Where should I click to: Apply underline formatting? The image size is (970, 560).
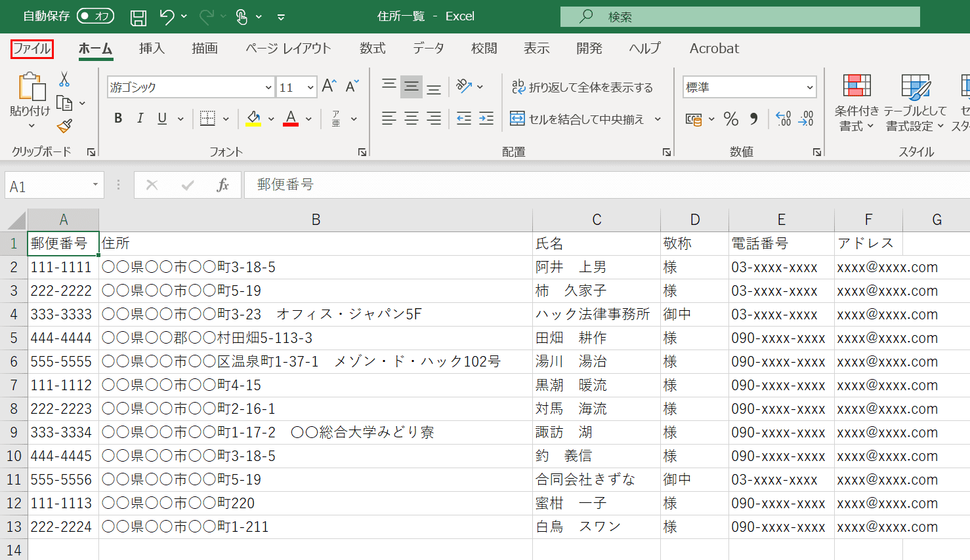point(162,119)
